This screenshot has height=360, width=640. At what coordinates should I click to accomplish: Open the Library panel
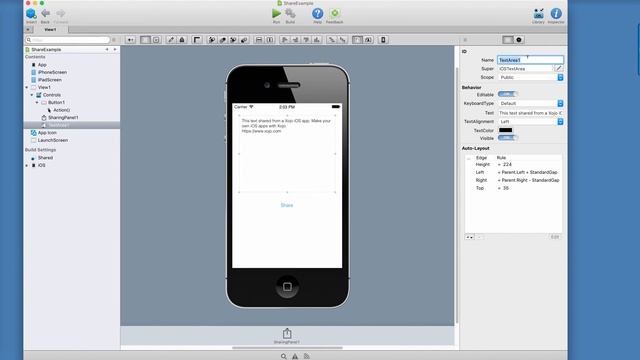click(x=538, y=13)
